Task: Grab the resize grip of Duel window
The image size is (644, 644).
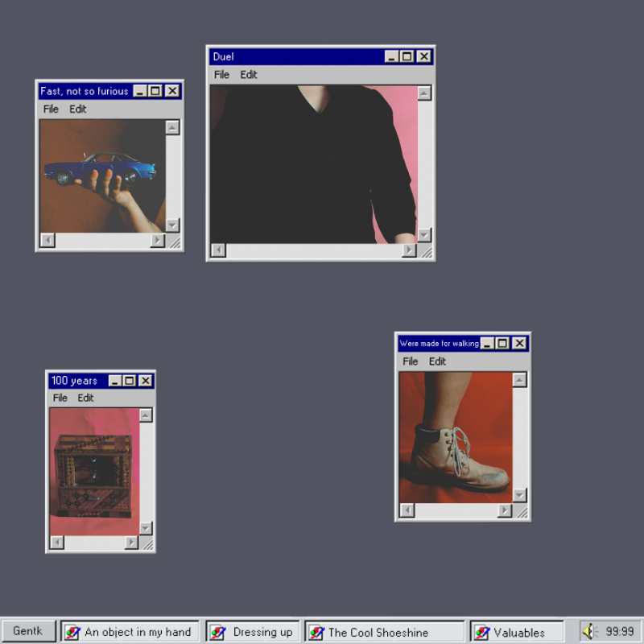Action: tap(427, 251)
